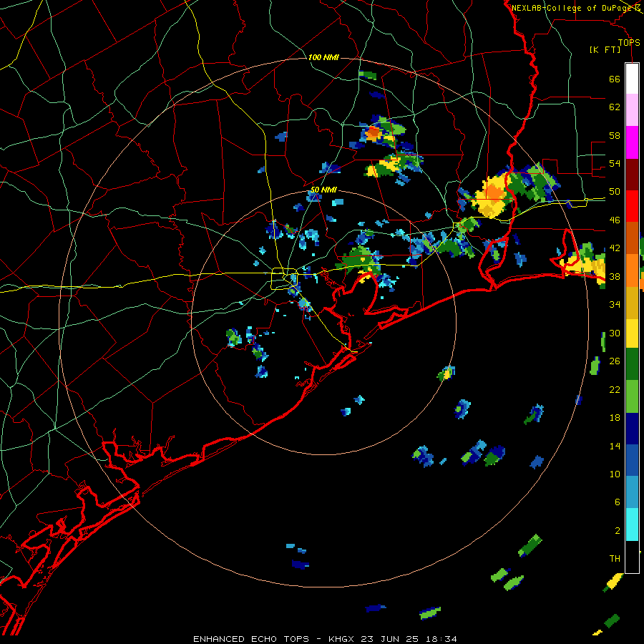Click the 46 legend value

[615, 220]
